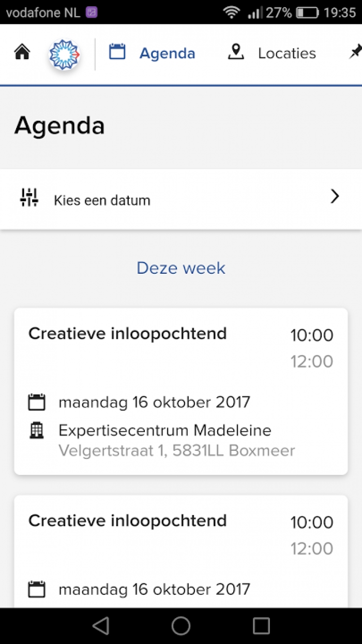The height and width of the screenshot is (644, 362).
Task: Expand the date picker chevron arrow
Action: click(335, 197)
